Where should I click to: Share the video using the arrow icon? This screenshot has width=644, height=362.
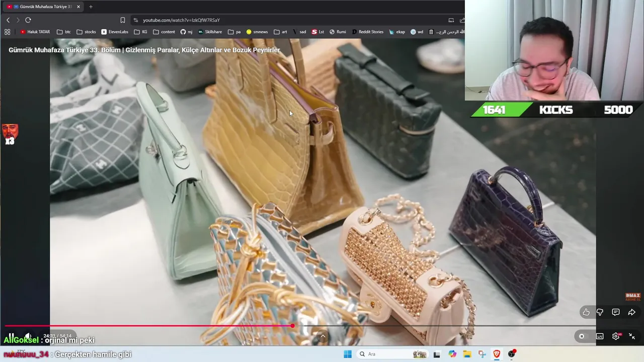pyautogui.click(x=632, y=312)
